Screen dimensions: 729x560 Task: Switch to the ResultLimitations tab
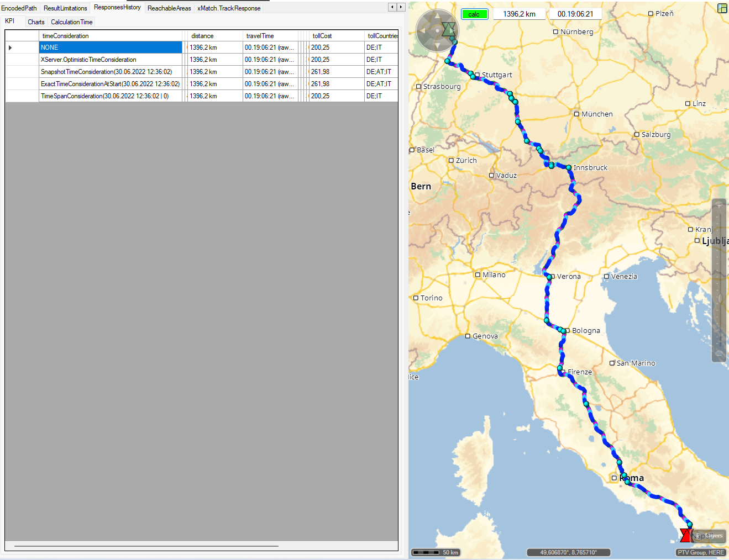(65, 8)
